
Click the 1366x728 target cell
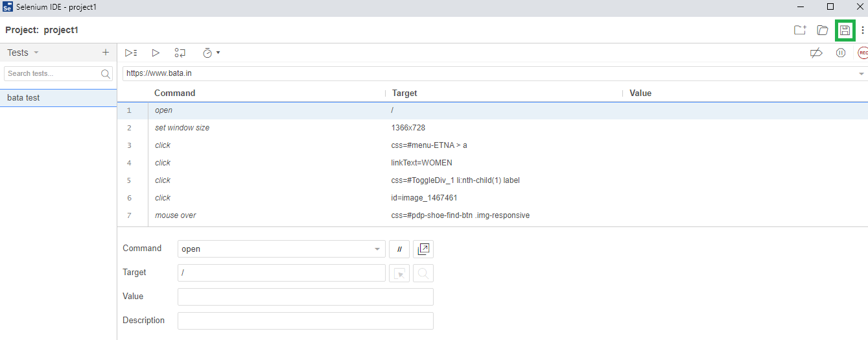point(408,128)
